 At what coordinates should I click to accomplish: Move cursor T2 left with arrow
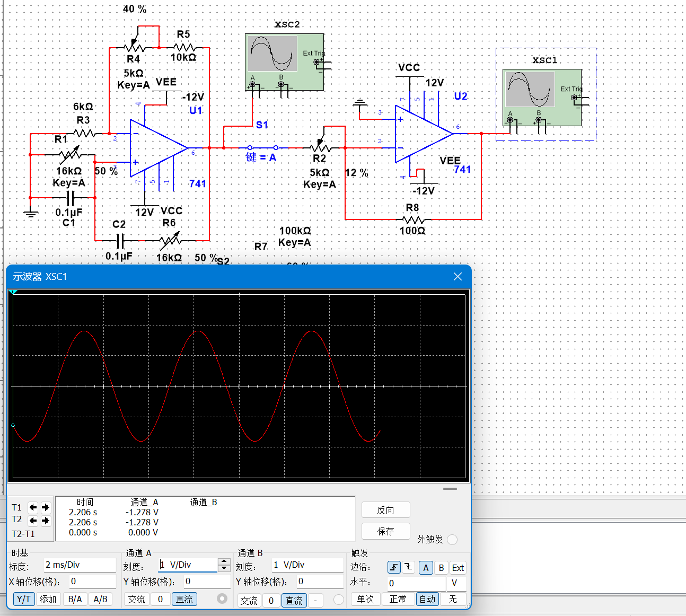point(33,521)
